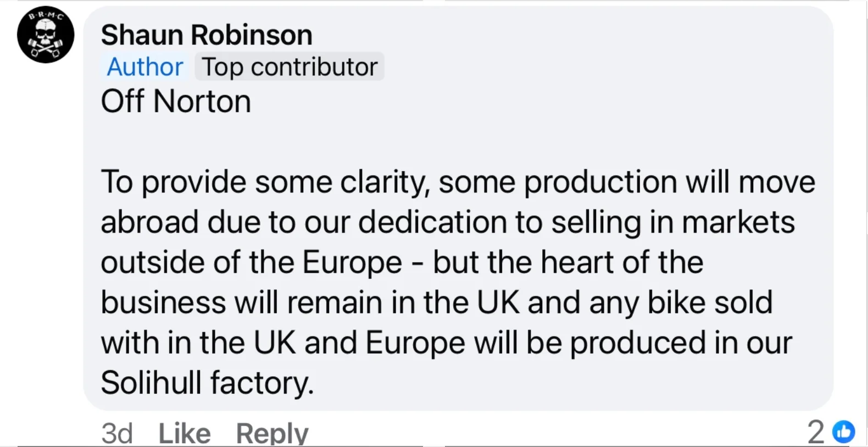Click the word 'business' in the comment
This screenshot has height=447, width=868.
tap(163, 302)
